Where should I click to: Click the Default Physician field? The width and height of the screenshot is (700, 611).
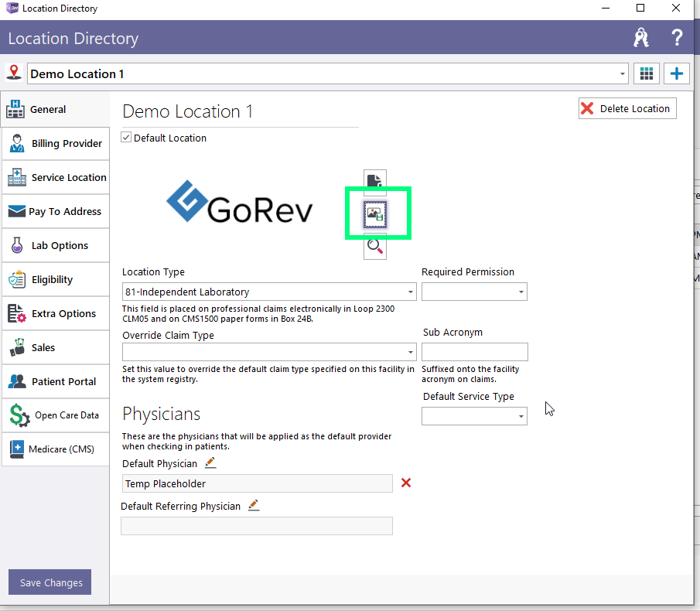point(257,483)
